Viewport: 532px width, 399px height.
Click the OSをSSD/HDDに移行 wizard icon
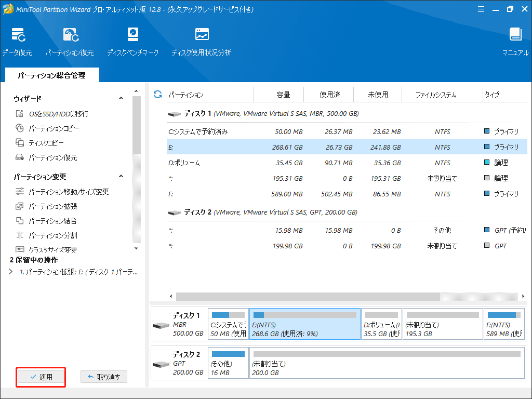[x=20, y=114]
